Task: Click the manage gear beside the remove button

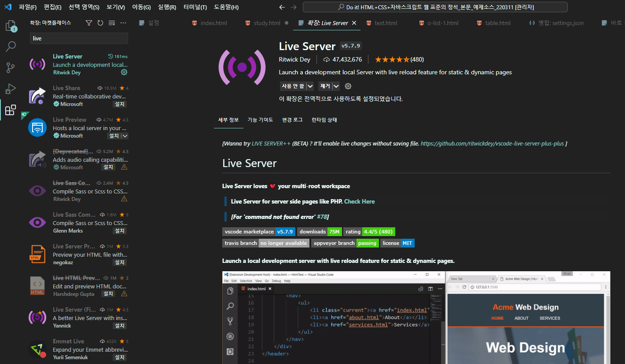Action: [348, 86]
